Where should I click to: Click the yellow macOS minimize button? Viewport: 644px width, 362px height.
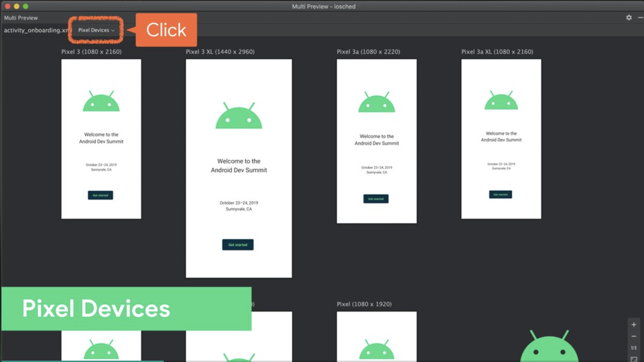pos(16,6)
